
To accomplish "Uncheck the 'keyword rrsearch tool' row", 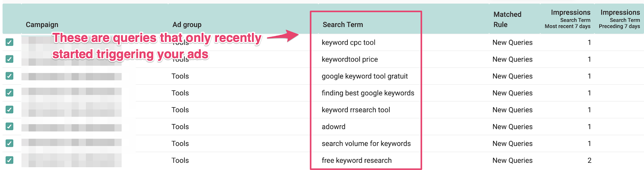I will [x=10, y=110].
